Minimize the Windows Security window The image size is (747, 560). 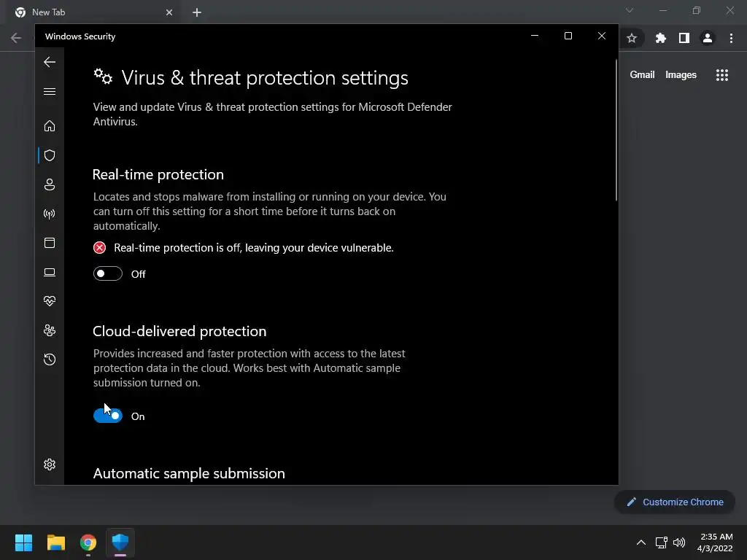point(535,36)
